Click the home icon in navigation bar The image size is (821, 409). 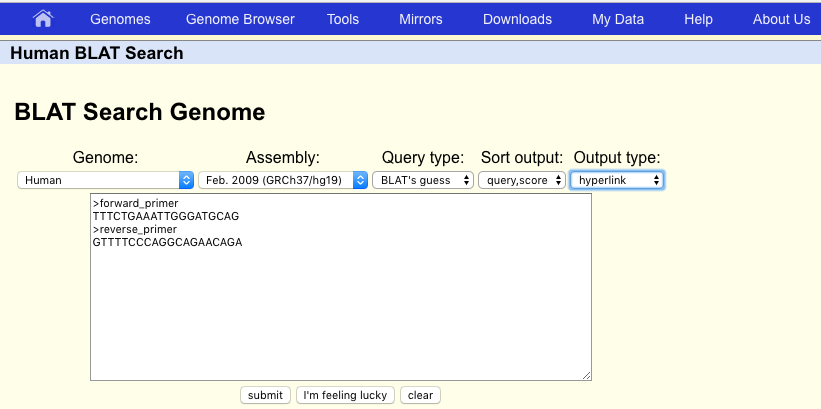tap(43, 19)
